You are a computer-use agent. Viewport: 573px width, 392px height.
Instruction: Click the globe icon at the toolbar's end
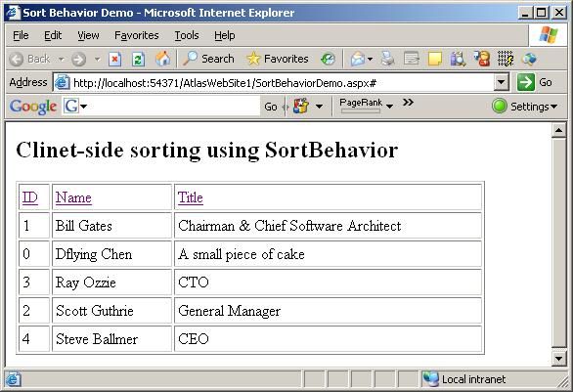coord(529,59)
